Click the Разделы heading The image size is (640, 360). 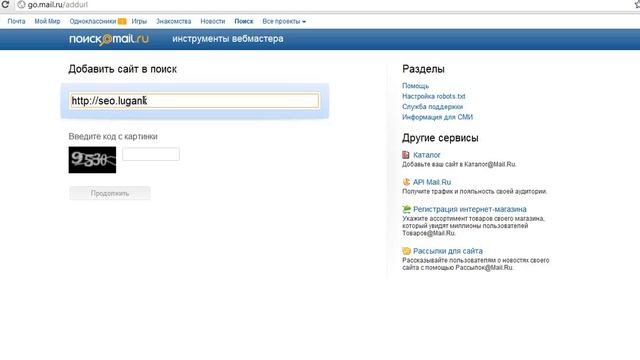423,69
